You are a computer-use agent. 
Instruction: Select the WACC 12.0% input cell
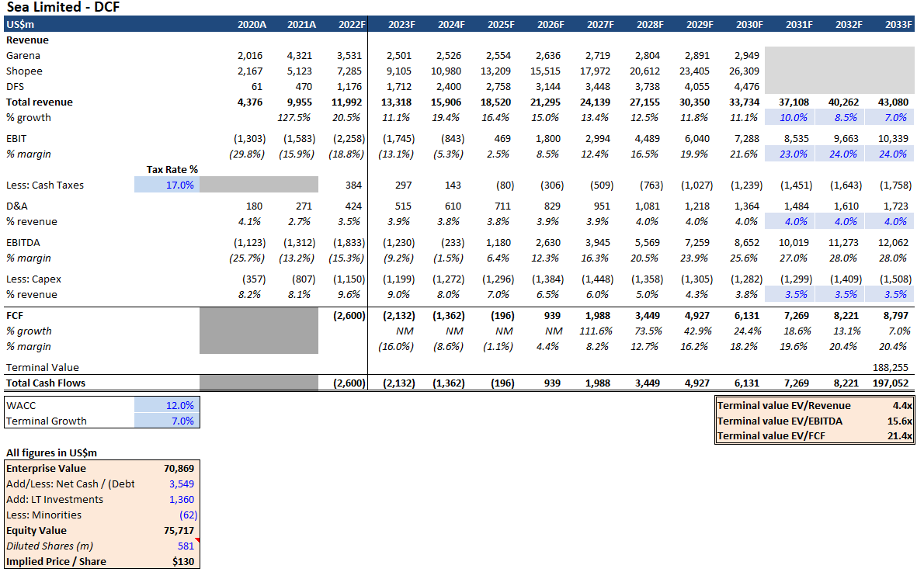pyautogui.click(x=168, y=405)
